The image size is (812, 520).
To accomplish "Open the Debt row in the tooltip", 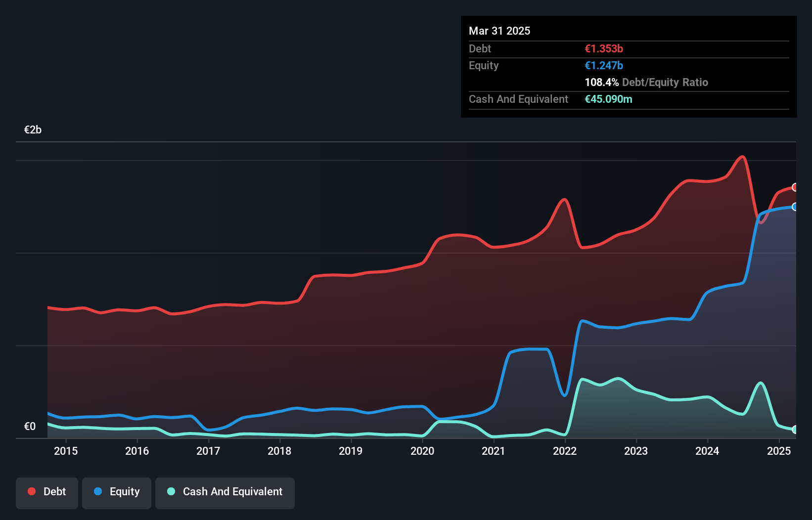I will click(x=480, y=48).
